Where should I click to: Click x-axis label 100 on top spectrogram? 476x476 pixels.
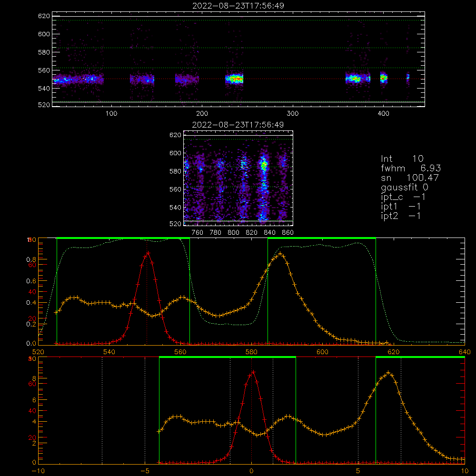(111, 114)
